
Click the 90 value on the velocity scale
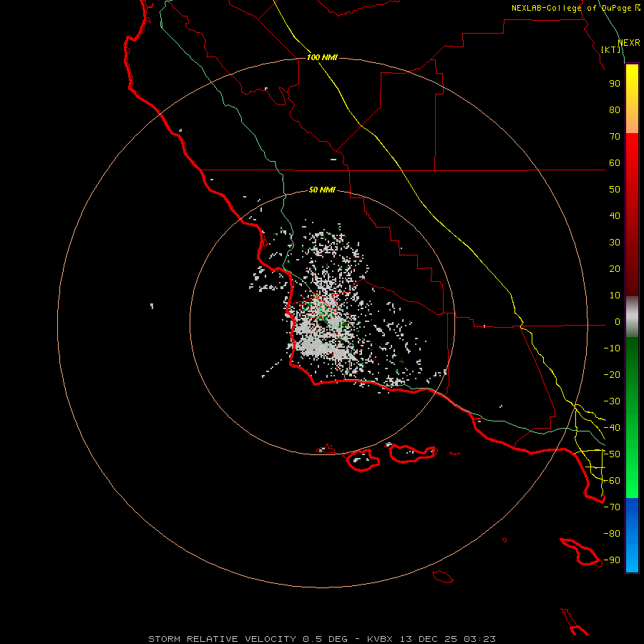tap(615, 84)
